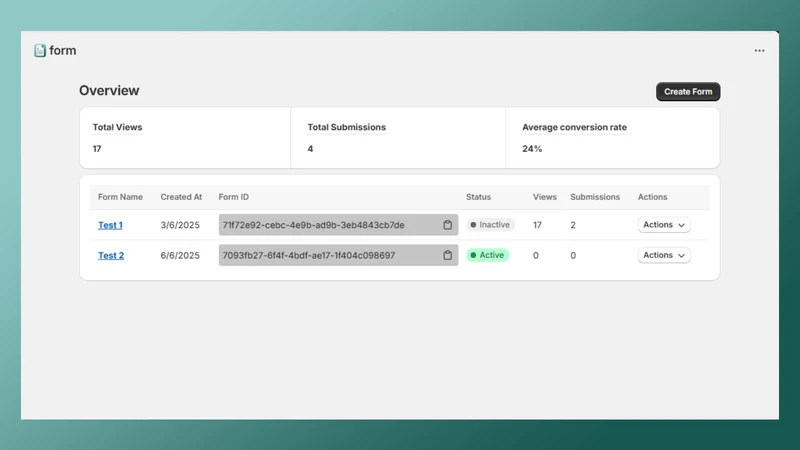Click the Submissions column header

pos(595,197)
